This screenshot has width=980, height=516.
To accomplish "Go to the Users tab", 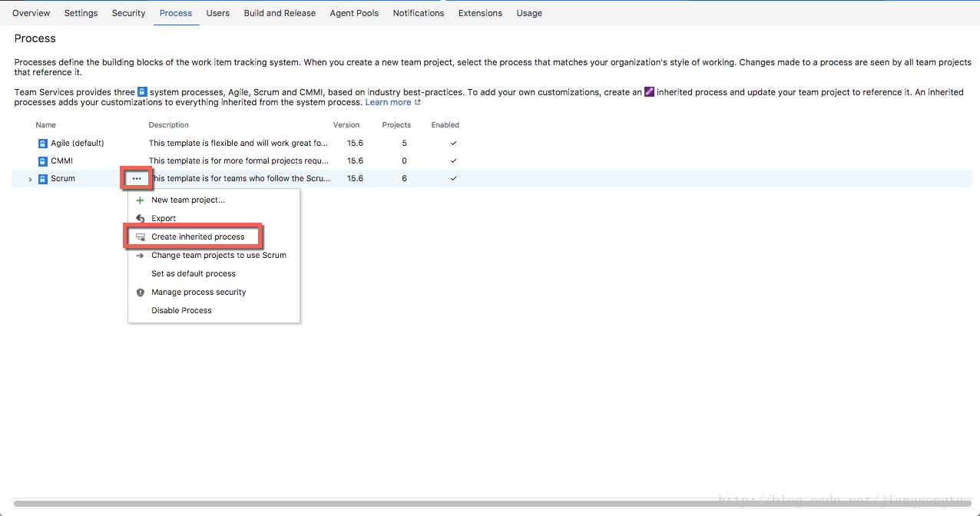I will [x=218, y=13].
